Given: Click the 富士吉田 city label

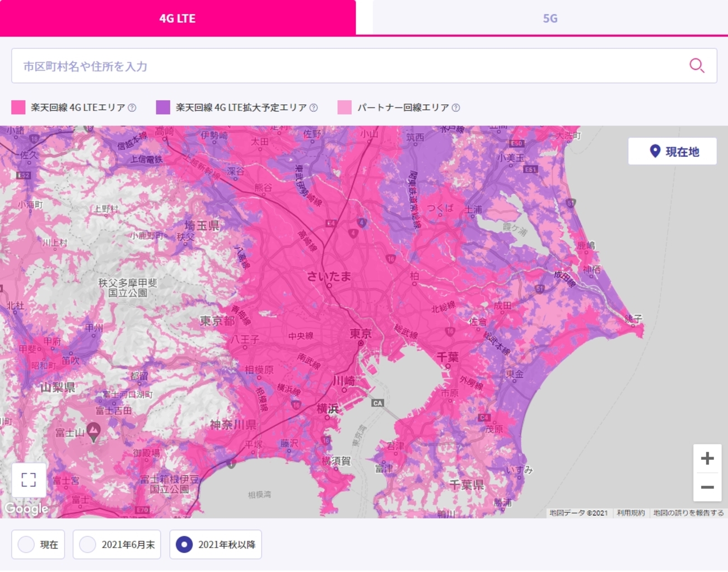Looking at the screenshot, I should 114,410.
